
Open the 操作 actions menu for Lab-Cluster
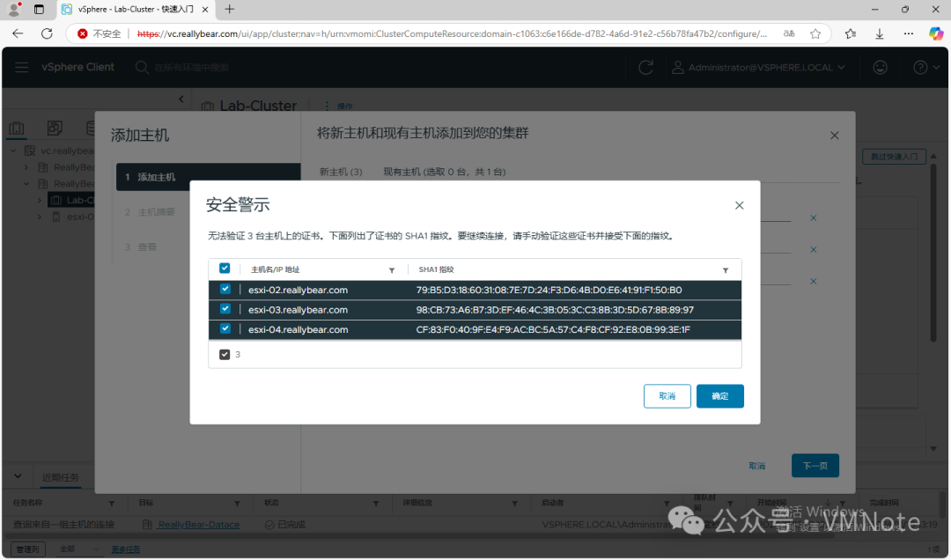[340, 107]
